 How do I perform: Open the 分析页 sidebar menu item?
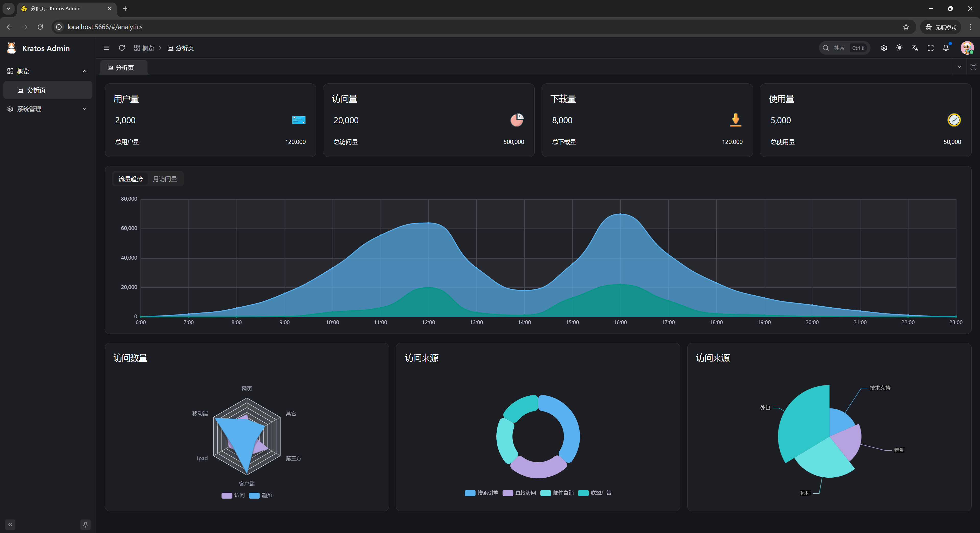point(36,90)
